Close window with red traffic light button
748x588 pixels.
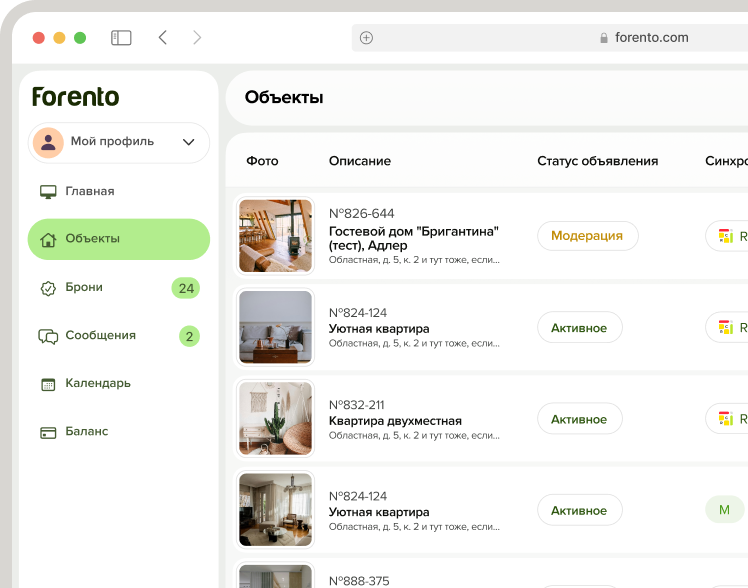[x=39, y=38]
